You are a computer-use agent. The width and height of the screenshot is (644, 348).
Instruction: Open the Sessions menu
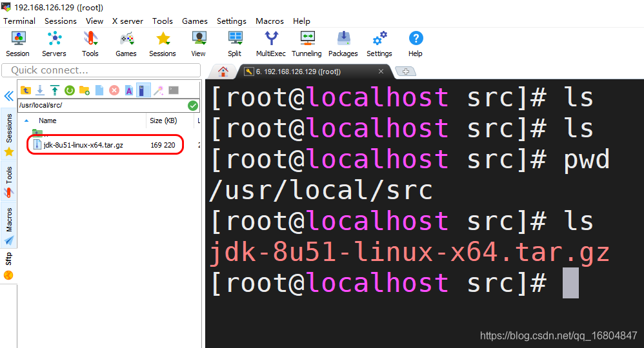(x=61, y=21)
